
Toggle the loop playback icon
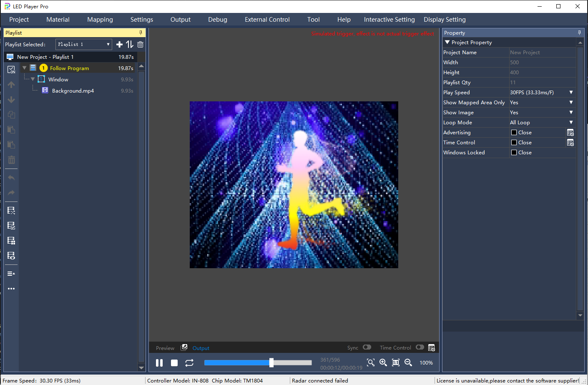[189, 363]
